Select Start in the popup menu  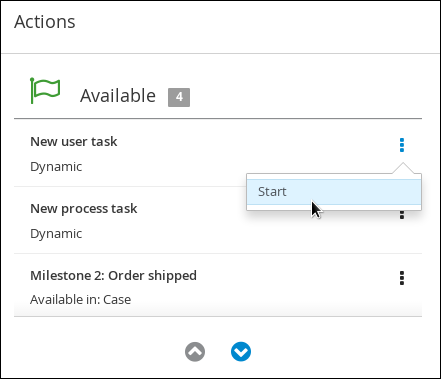[x=334, y=192]
